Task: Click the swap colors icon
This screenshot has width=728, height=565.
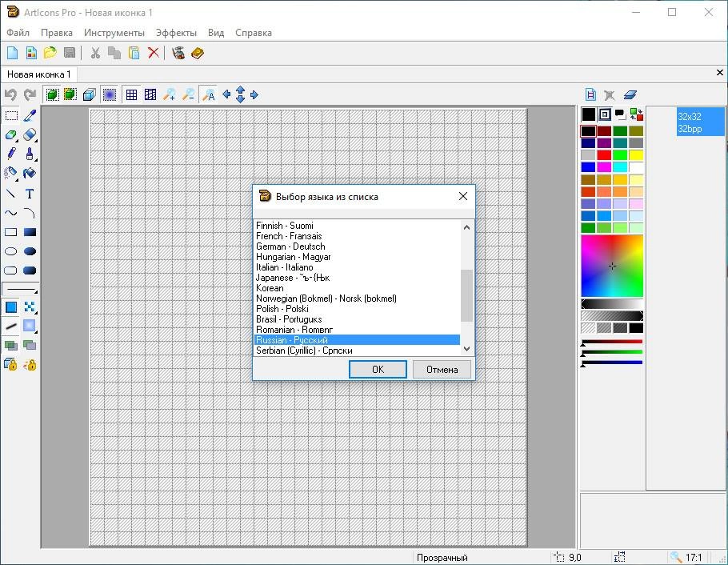Action: [x=637, y=114]
